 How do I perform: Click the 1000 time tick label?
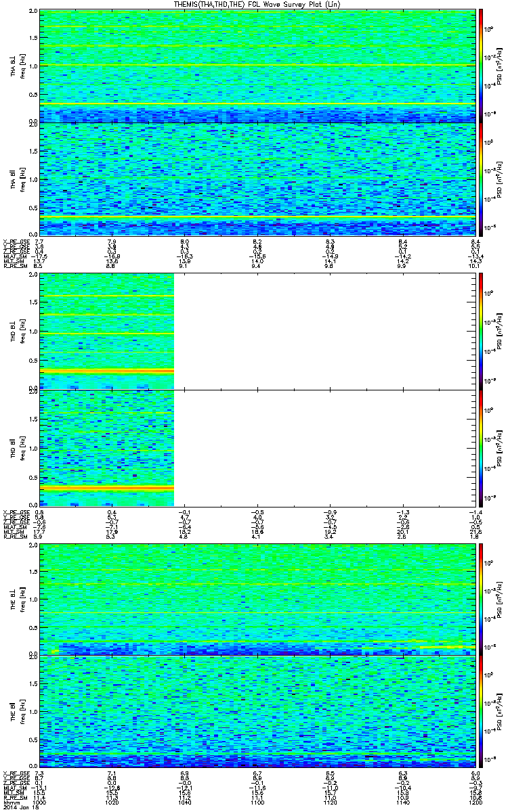40,802
